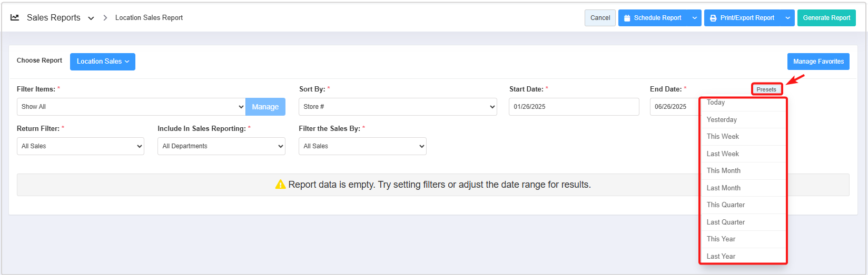Open the Return Filter All Sales dropdown
The image size is (868, 275).
81,146
